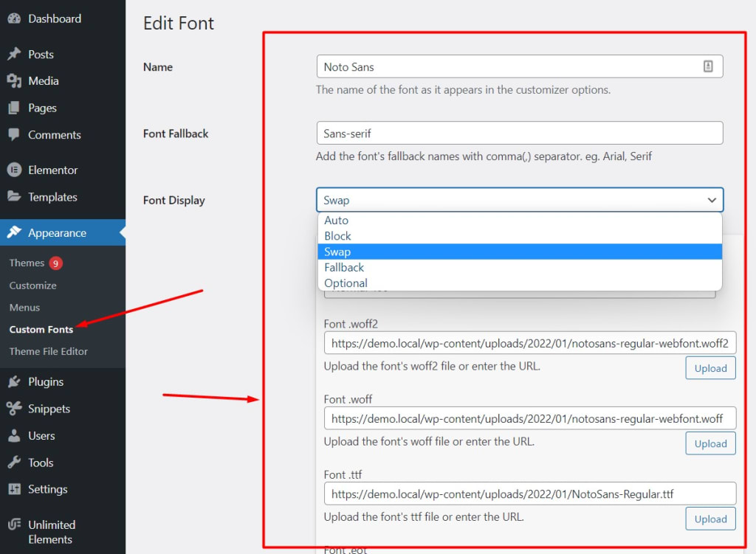Click the Font .woff2 URL field

tap(530, 343)
